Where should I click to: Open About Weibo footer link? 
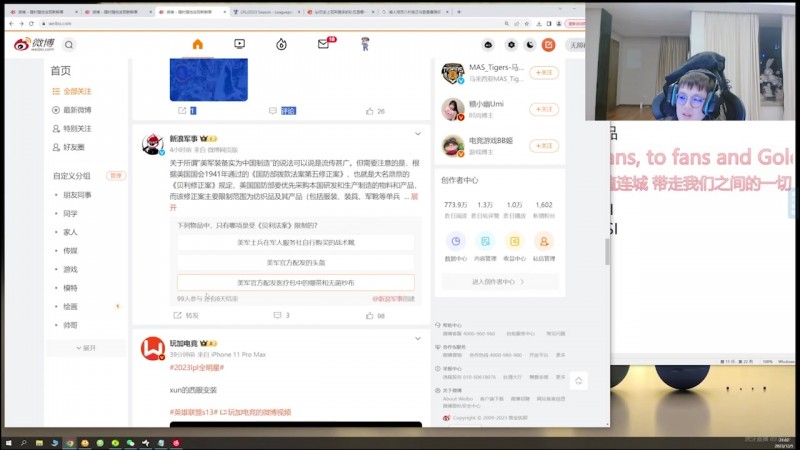[458, 398]
